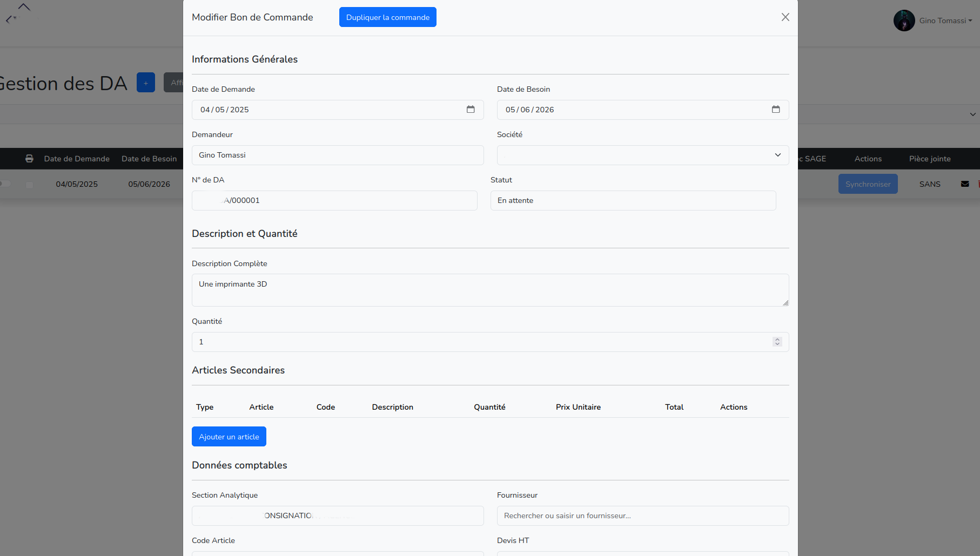Open the Gino Tomassi user menu
Viewport: 980px width, 556px height.
point(945,21)
